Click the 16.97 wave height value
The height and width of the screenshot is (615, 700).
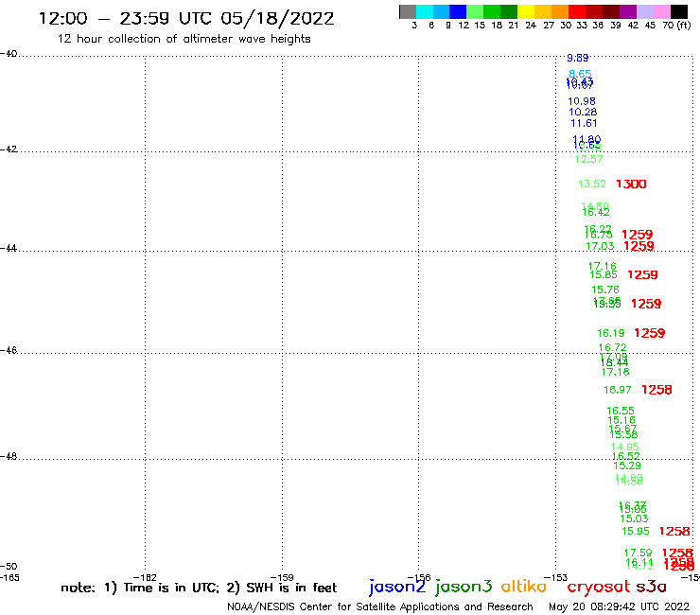tap(618, 390)
